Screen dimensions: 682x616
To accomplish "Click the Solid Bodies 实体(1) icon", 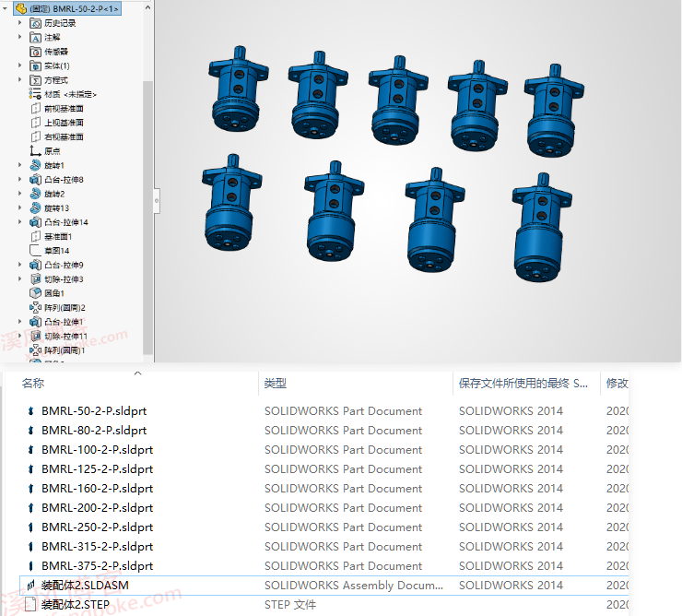I will tap(35, 65).
